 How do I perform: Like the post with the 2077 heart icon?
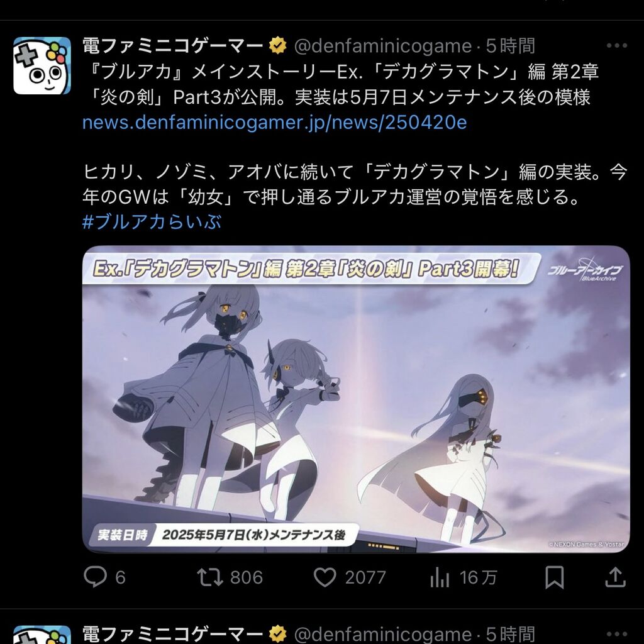pos(325,577)
